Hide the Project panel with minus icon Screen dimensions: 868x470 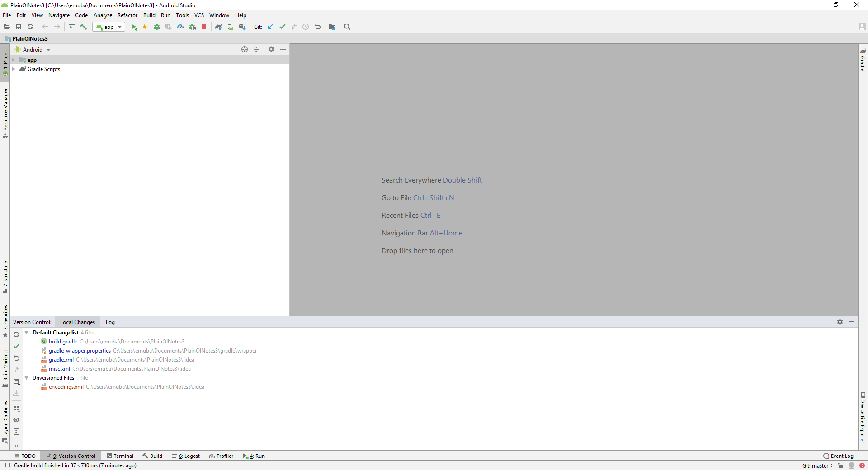pos(283,49)
